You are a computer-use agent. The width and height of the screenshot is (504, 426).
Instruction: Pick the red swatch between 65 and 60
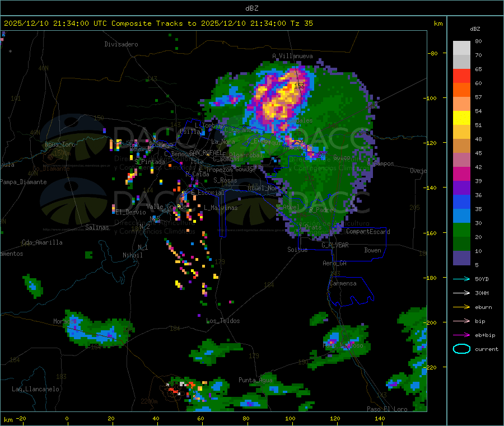coord(461,76)
